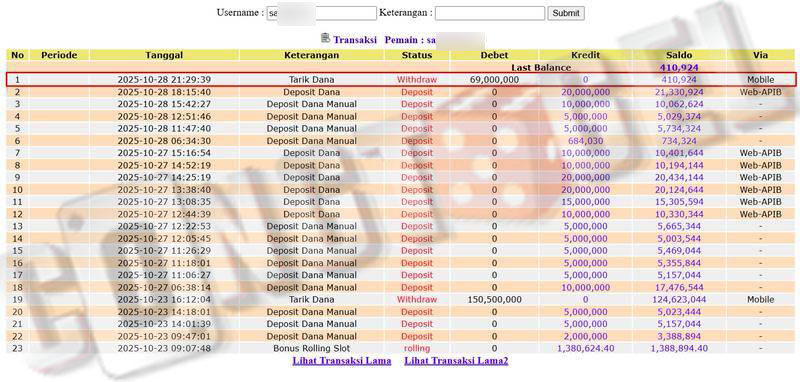Click the Submit button
Viewport: 800px width, 382px height.
coord(566,13)
